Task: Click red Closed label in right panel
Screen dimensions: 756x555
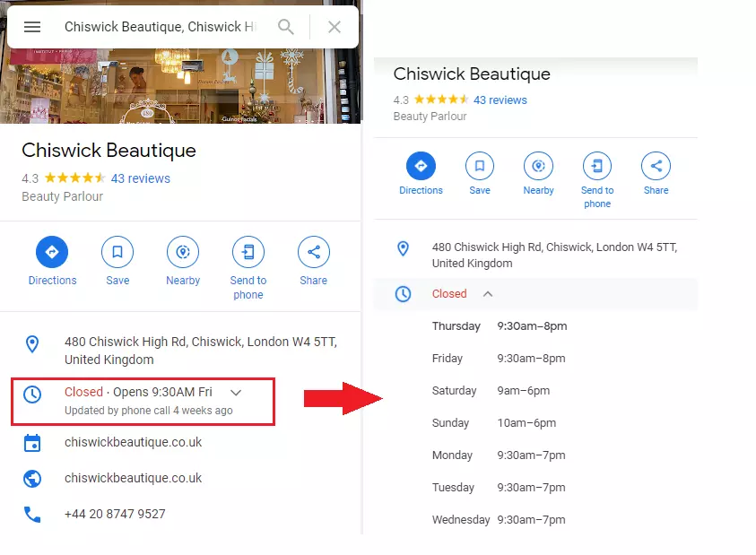Action: click(449, 294)
